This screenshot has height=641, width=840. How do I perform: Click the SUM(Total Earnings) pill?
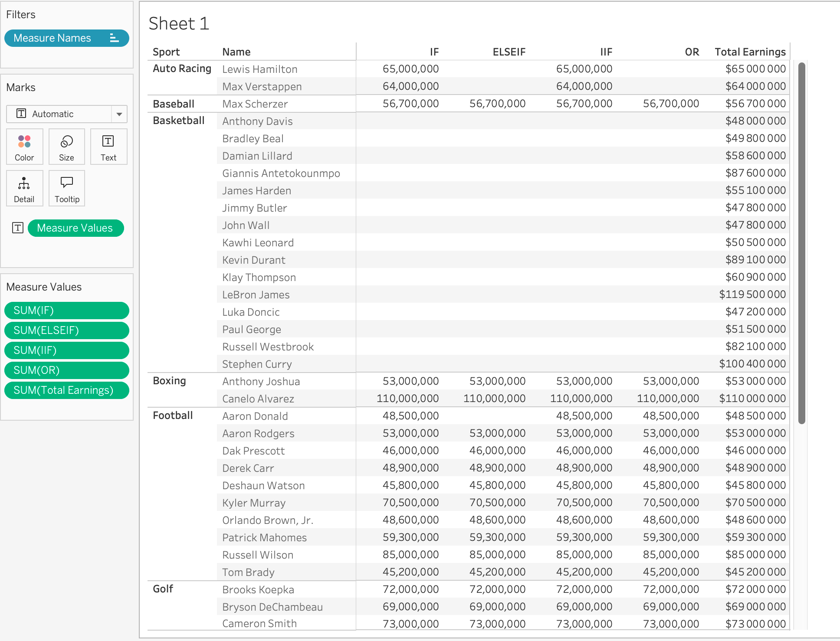(66, 390)
